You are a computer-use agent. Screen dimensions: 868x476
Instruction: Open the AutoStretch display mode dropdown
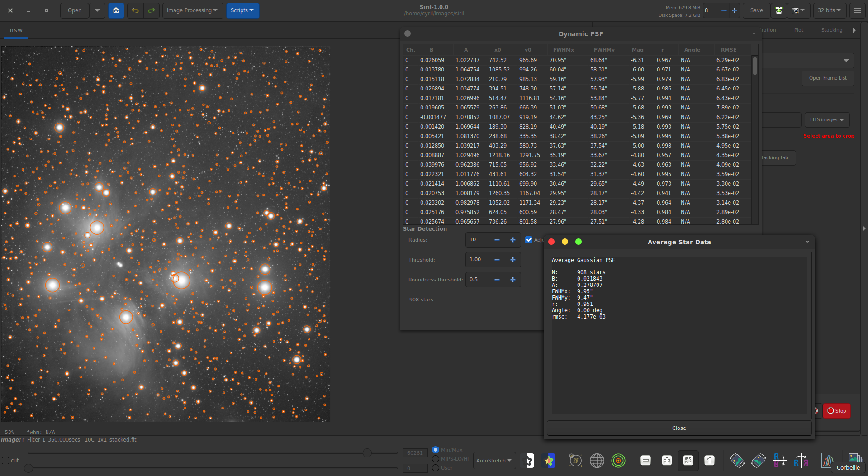coord(494,461)
